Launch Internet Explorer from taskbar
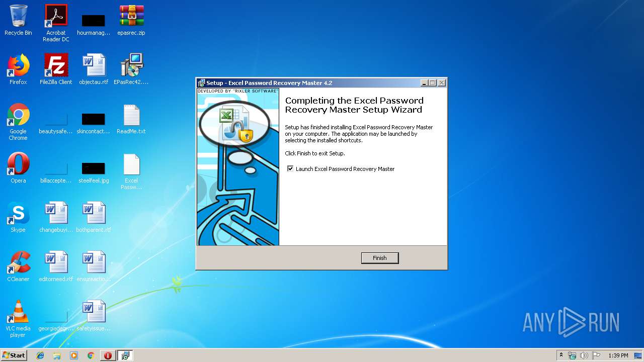This screenshot has width=644, height=362. (40, 355)
